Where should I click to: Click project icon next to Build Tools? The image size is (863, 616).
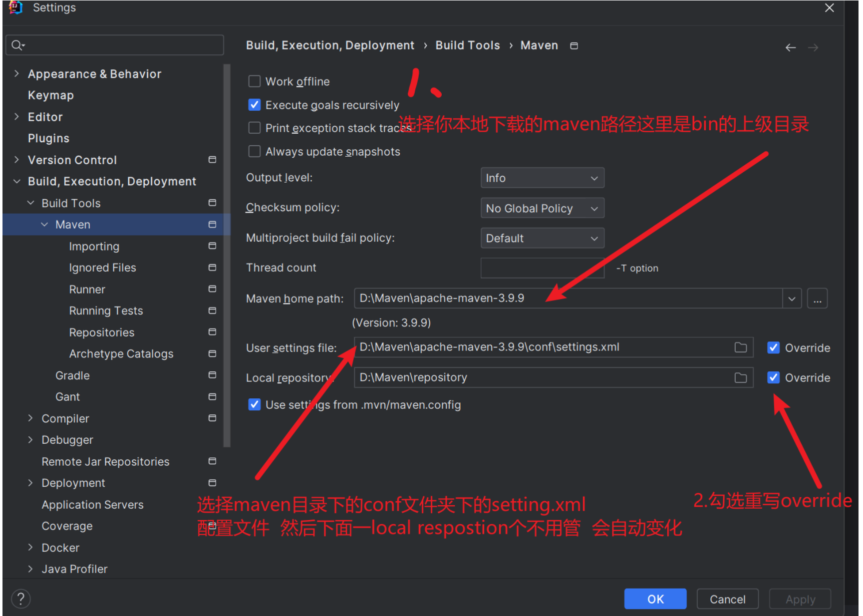[x=212, y=203]
